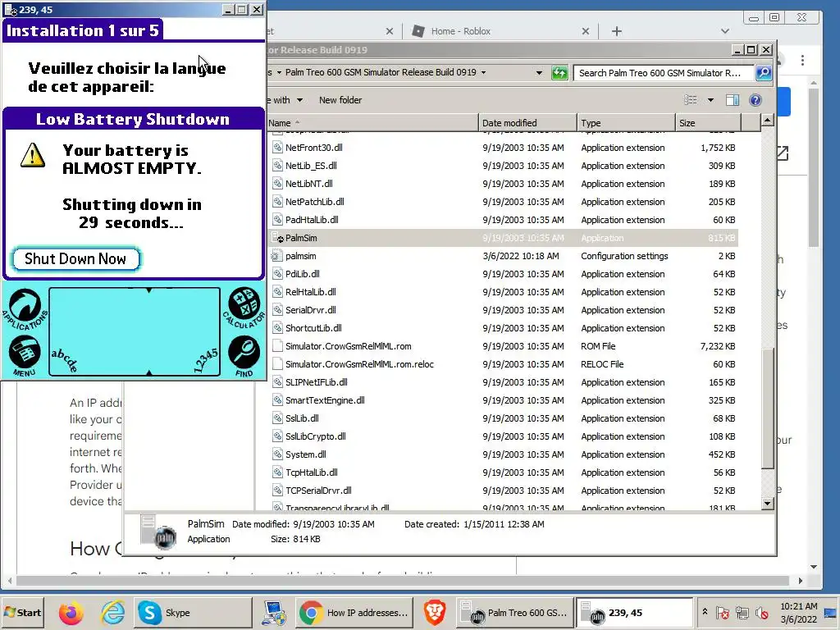
Task: Show hidden system tray icons
Action: coord(705,612)
